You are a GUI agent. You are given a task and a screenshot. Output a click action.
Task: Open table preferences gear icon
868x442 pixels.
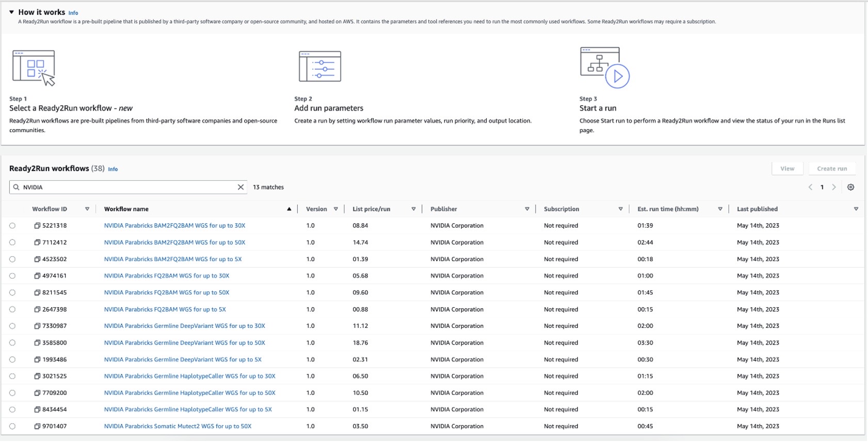(850, 187)
